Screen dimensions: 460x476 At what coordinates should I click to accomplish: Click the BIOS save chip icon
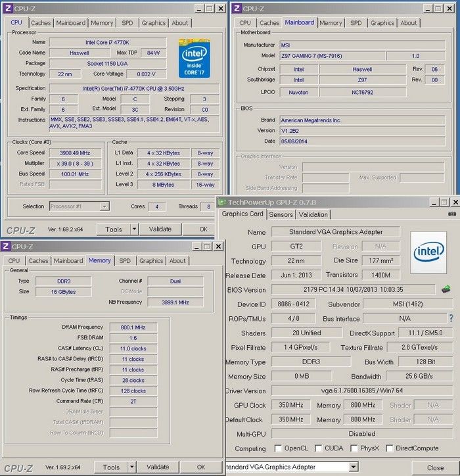coord(446,289)
